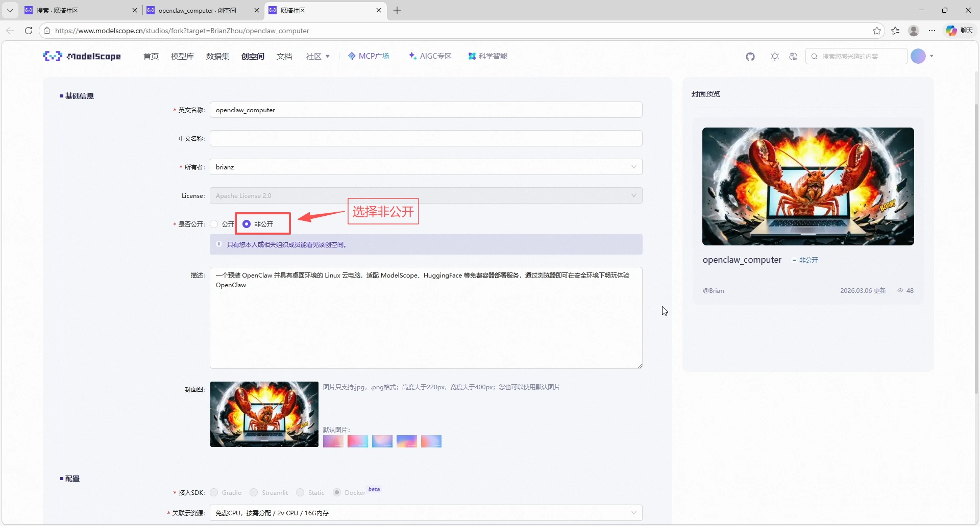Click the browser address bar URL
This screenshot has width=980, height=526.
pos(182,31)
